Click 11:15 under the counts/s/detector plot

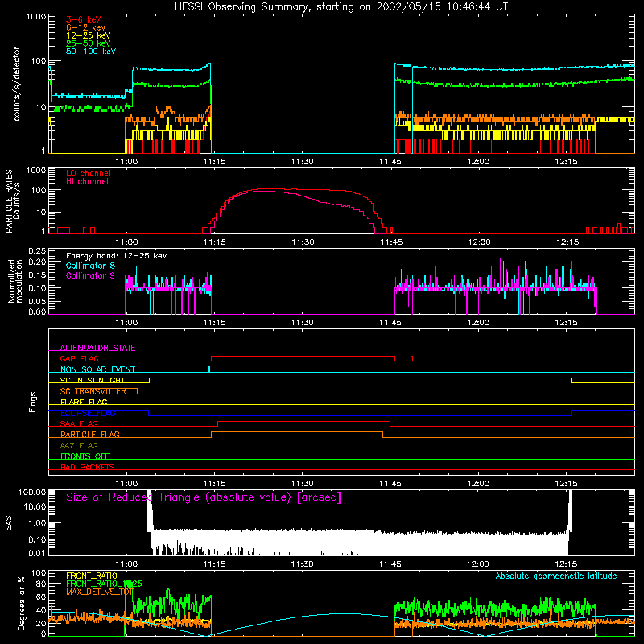pyautogui.click(x=214, y=162)
